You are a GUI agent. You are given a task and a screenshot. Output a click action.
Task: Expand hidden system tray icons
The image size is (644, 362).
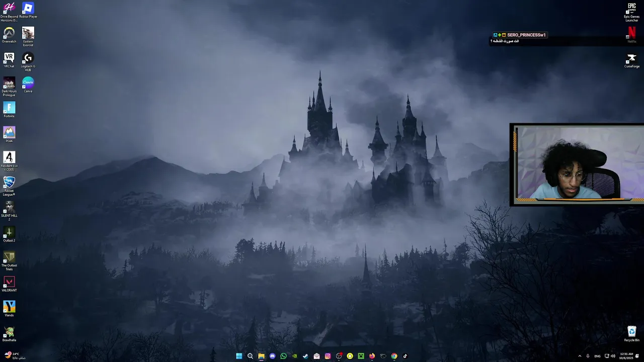[x=580, y=356]
